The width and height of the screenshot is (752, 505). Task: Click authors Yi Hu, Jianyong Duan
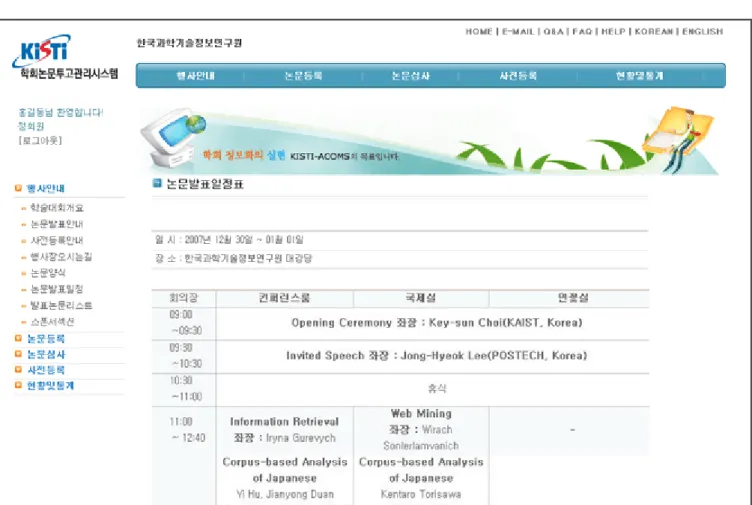(284, 494)
